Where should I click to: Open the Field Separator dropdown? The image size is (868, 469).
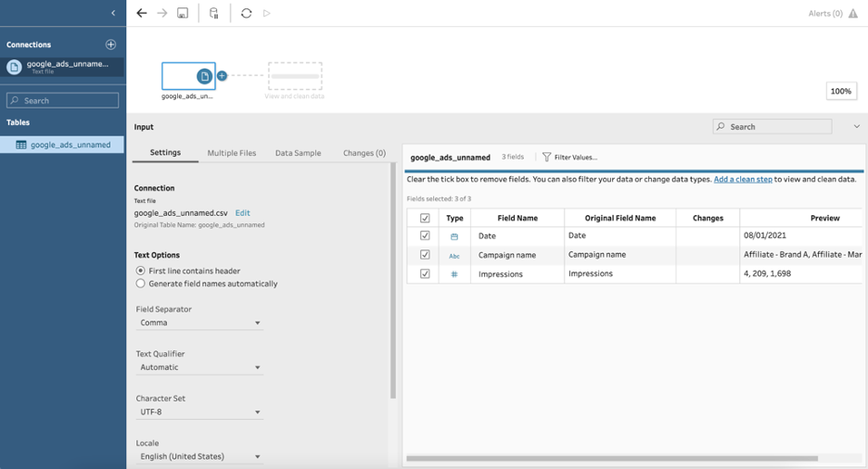tap(199, 323)
